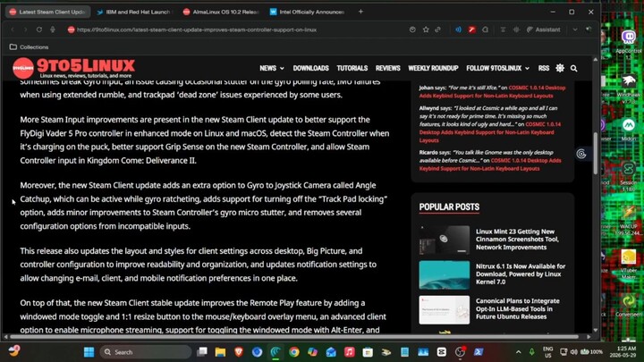The width and height of the screenshot is (644, 362).
Task: Click the address bar URL field
Action: pyautogui.click(x=234, y=29)
